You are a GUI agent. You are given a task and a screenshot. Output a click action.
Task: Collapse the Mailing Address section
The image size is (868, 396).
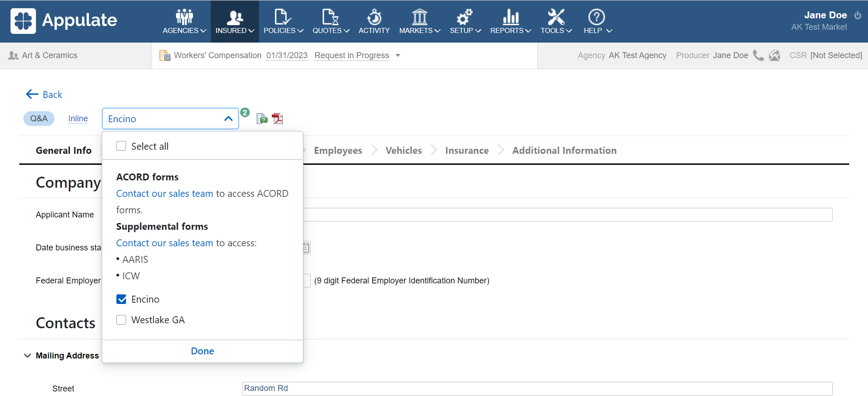(x=27, y=356)
